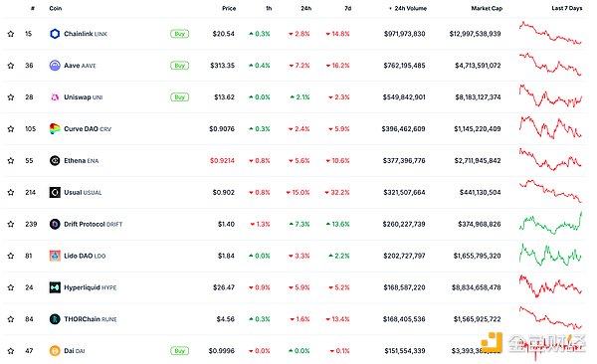Screen dimensions: 597x364
Task: Open the Drift Protocol 7-day sparkline chart
Action: [x=550, y=223]
